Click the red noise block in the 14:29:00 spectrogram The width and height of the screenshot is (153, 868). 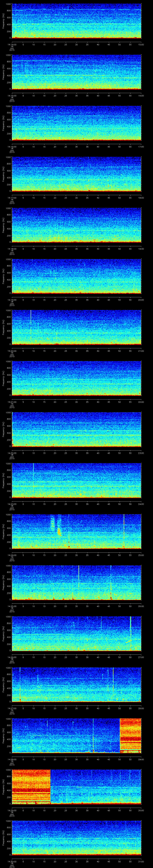(x=31, y=786)
